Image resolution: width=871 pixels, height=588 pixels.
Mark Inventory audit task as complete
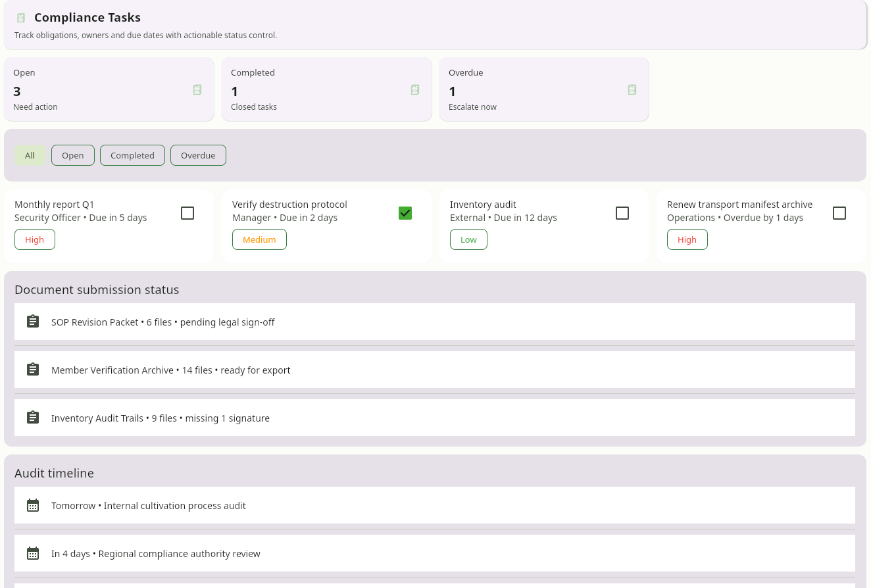point(622,213)
